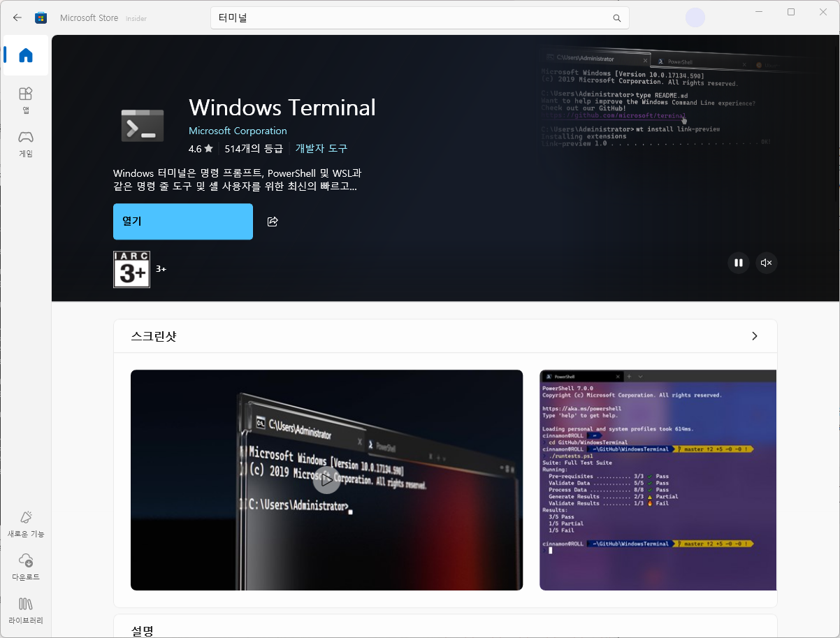The width and height of the screenshot is (840, 638).
Task: Click into the search box containing 터미널
Action: [x=419, y=18]
